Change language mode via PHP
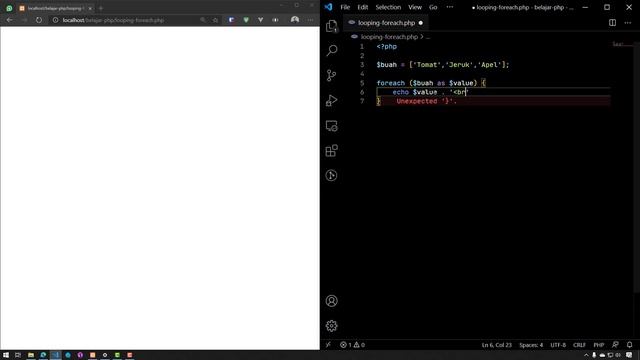 click(x=599, y=345)
